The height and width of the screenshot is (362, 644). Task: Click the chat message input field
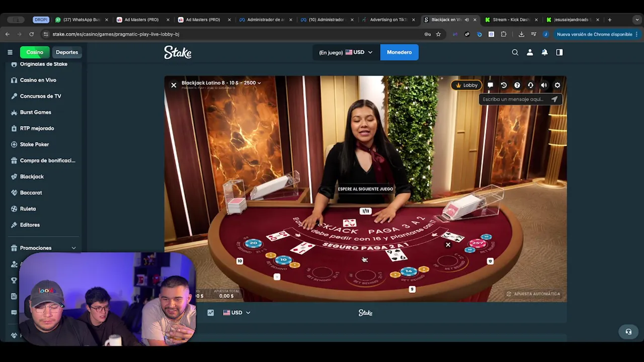coord(514,99)
